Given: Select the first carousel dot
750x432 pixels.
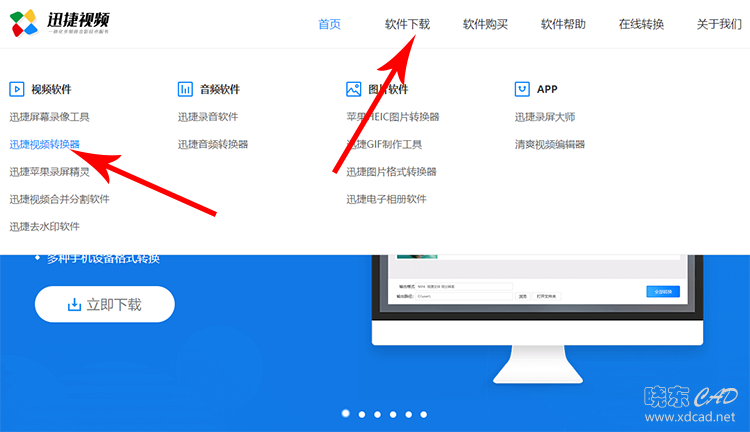Looking at the screenshot, I should click(345, 413).
